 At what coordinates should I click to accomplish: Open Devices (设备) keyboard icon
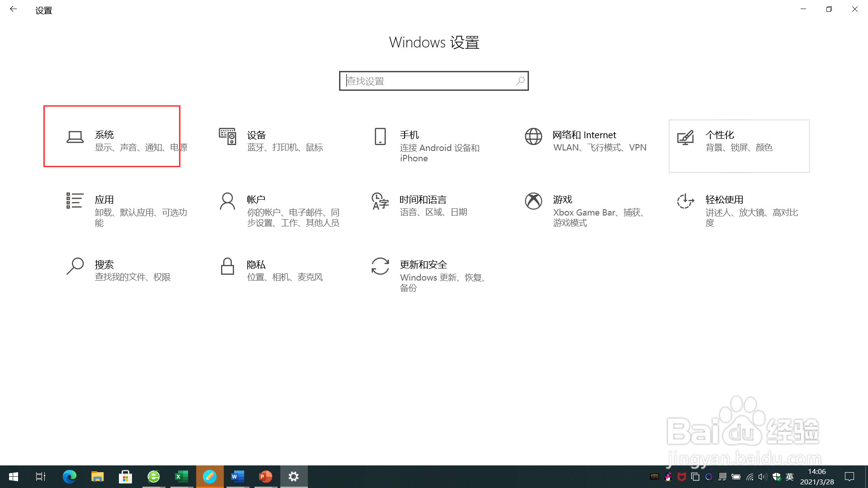[x=227, y=136]
